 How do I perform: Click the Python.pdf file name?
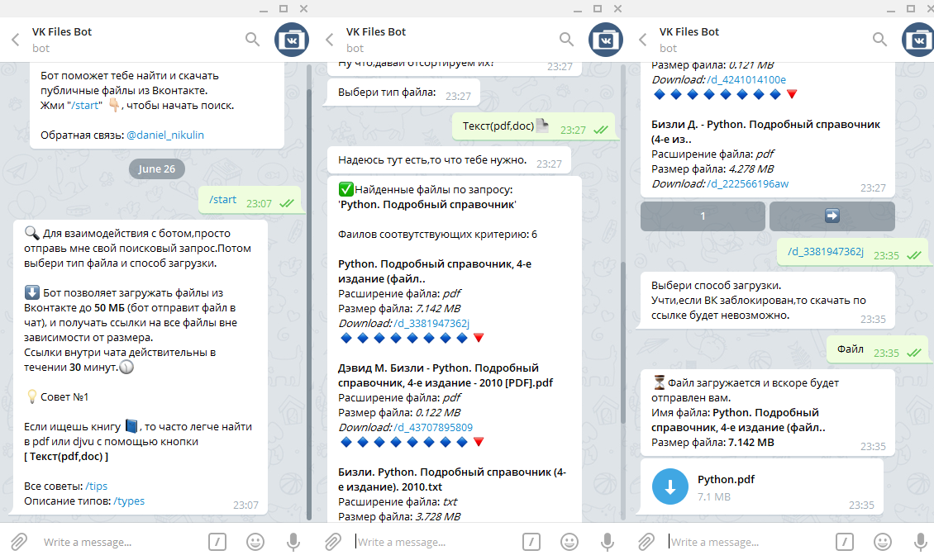(726, 480)
